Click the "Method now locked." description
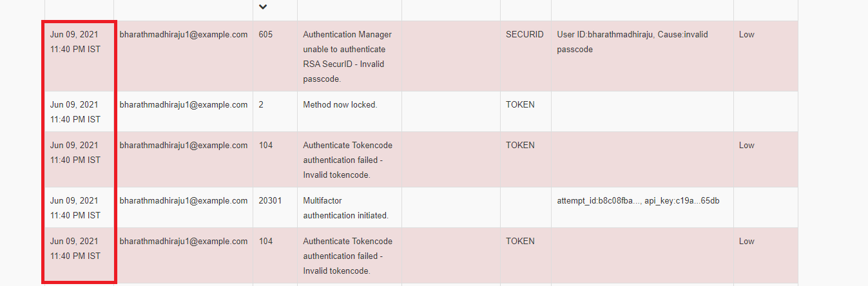 coord(340,105)
